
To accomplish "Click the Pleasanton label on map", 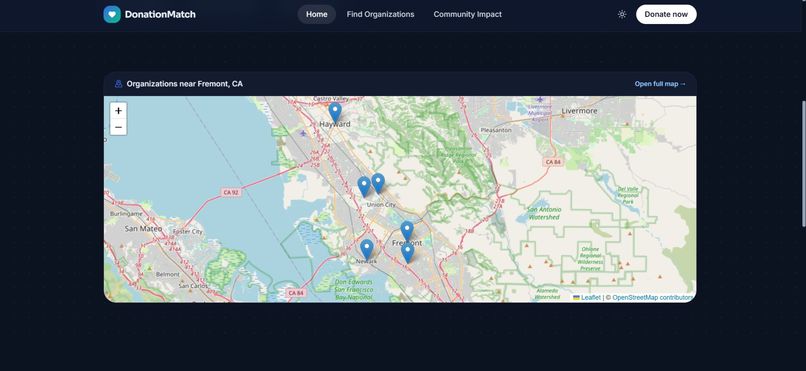I will click(496, 130).
